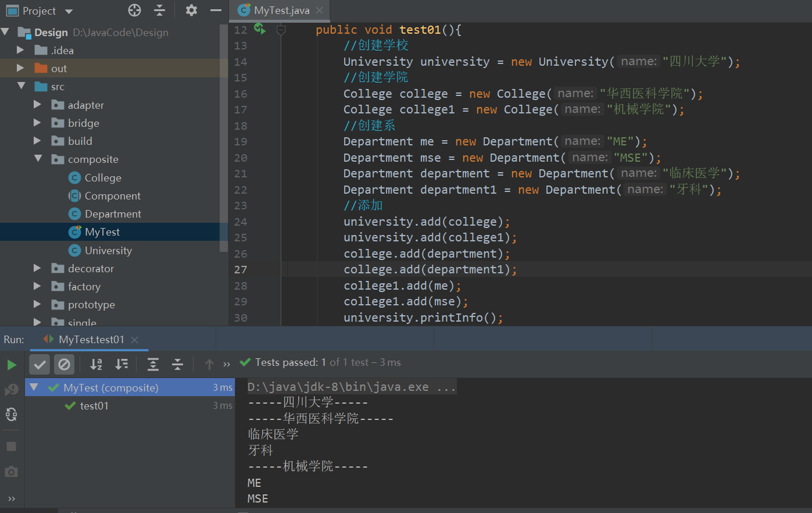Click the camera dump-threads icon
Image resolution: width=812 pixels, height=513 pixels.
click(x=11, y=472)
